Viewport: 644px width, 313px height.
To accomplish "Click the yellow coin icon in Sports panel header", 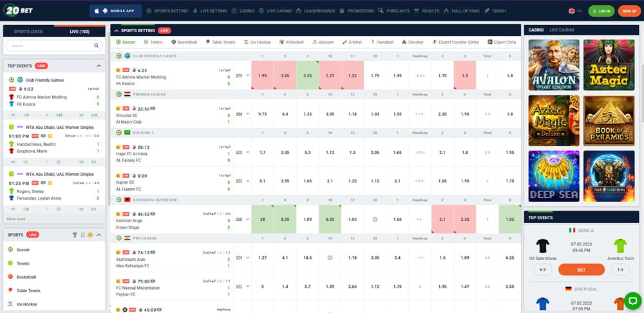I will 90,235.
